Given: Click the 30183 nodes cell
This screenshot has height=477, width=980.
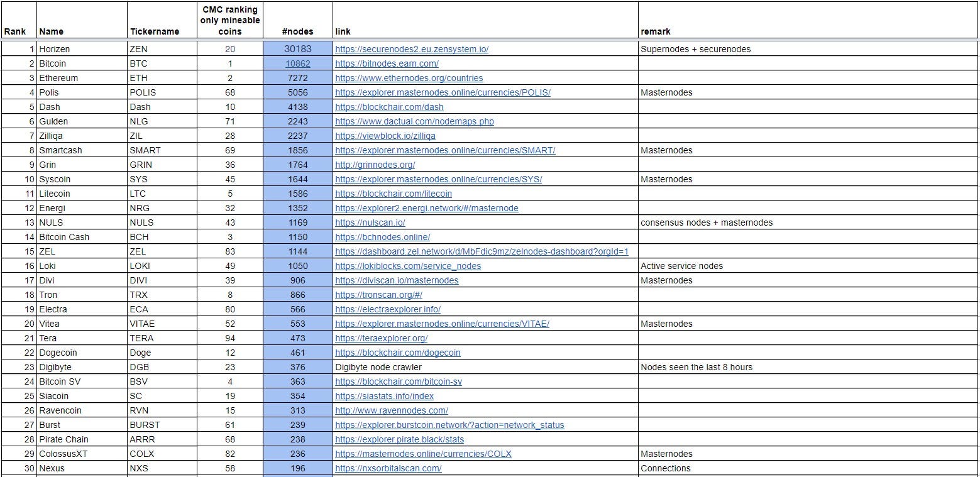Looking at the screenshot, I should point(298,49).
